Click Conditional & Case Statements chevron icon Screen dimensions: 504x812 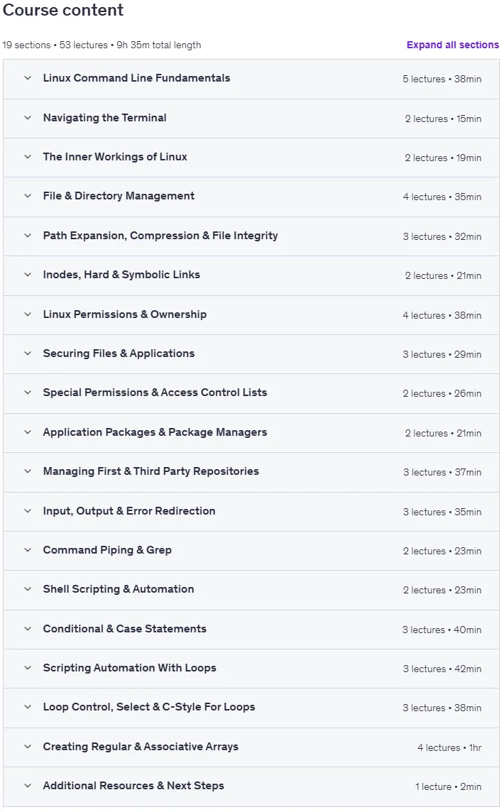(28, 629)
